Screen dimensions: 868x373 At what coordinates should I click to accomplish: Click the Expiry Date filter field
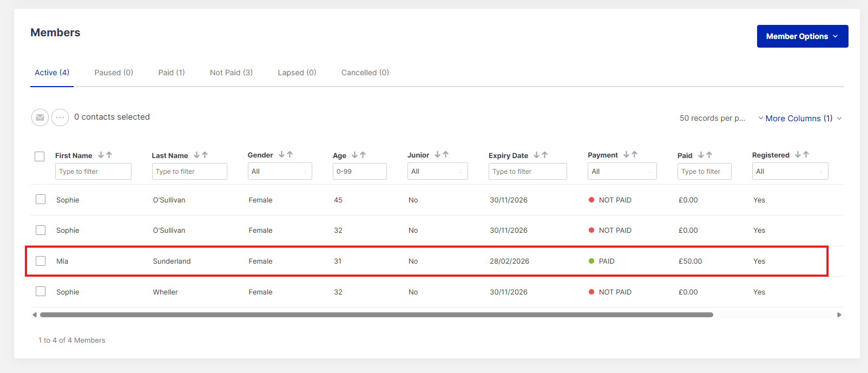tap(527, 172)
